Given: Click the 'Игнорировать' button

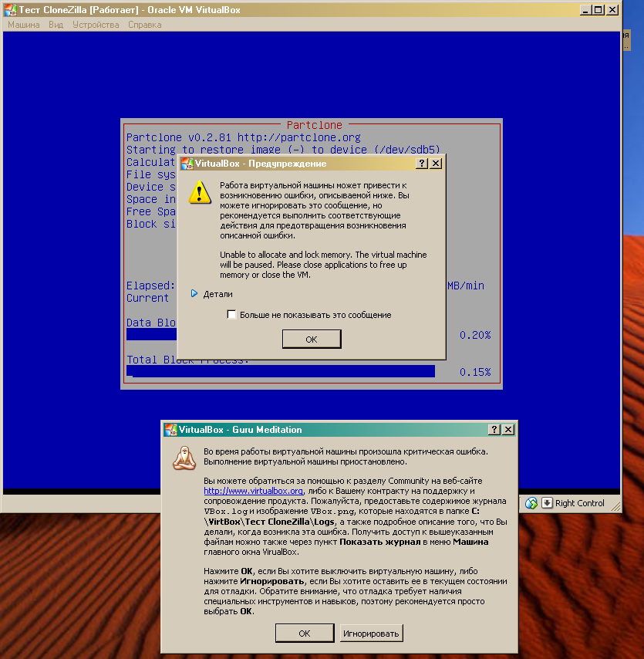Looking at the screenshot, I should coord(371,634).
